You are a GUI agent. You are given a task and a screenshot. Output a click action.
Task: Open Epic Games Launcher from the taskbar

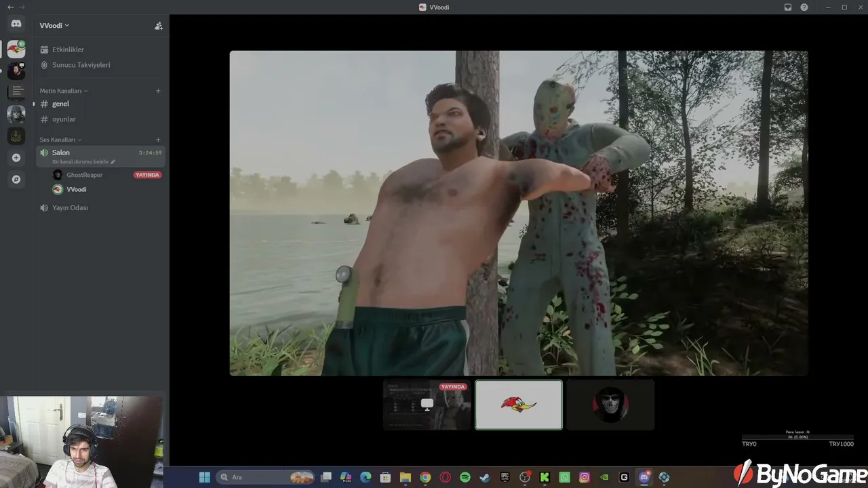coord(505,477)
